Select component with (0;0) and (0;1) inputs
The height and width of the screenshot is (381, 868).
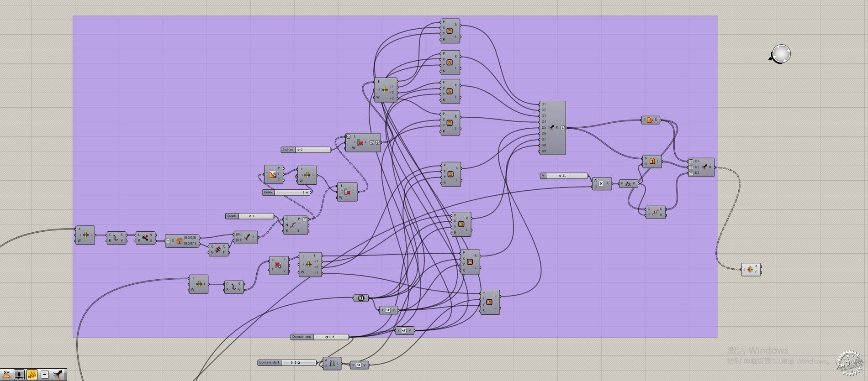click(x=245, y=237)
